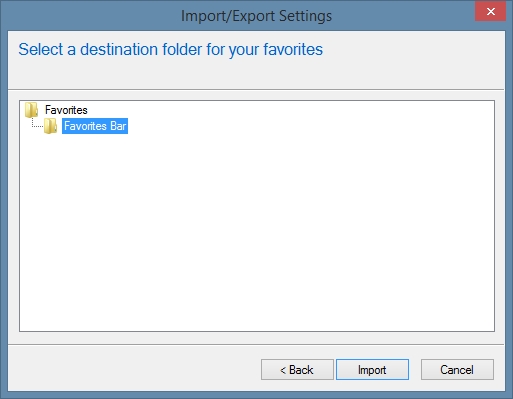Cancel the import wizard
Screen dimensions: 513x399
pos(457,369)
